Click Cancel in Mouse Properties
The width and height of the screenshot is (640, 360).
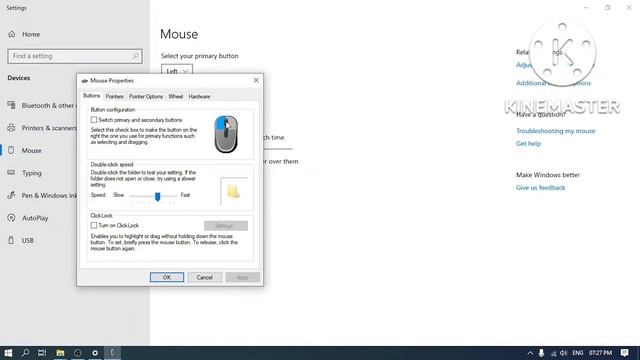204,277
